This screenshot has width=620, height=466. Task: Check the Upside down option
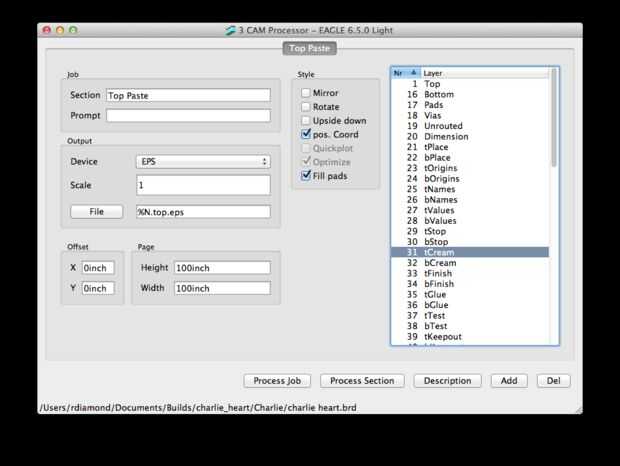coord(306,121)
